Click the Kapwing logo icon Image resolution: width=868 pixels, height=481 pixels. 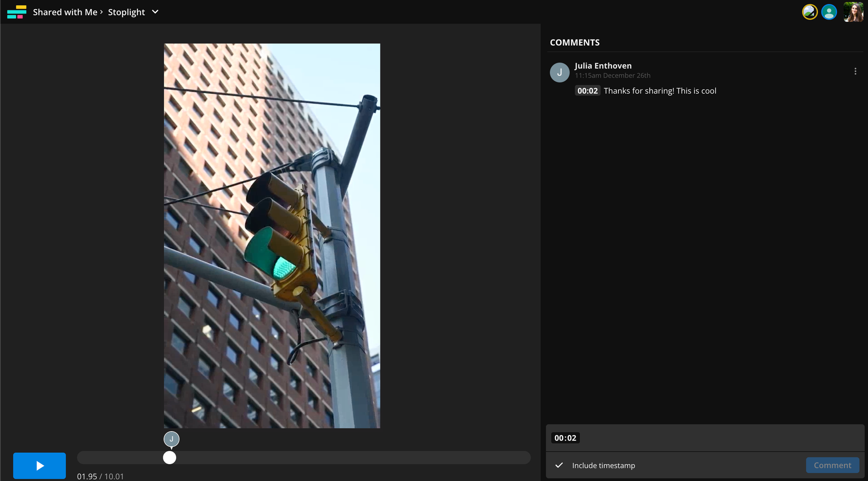[x=16, y=12]
